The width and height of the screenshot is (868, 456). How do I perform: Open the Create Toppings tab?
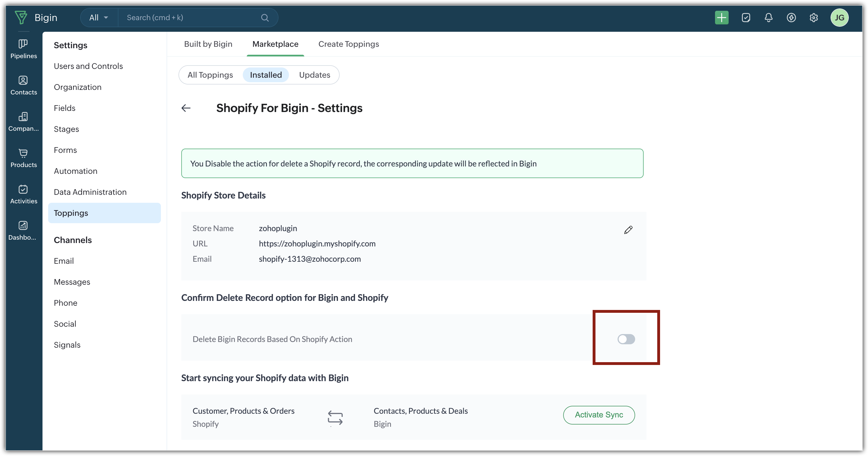[x=348, y=44]
